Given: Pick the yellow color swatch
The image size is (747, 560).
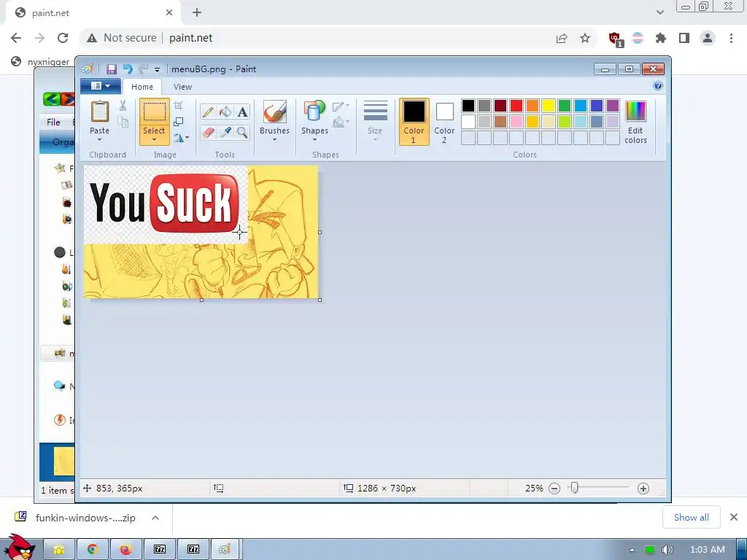Looking at the screenshot, I should coord(549,106).
